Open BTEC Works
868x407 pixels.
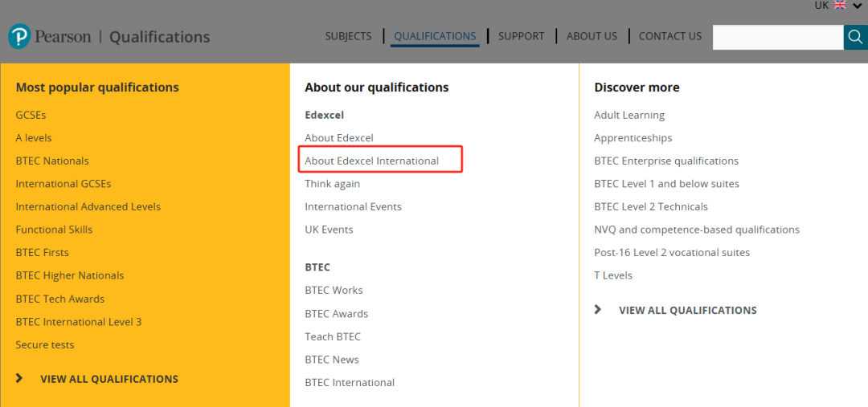click(x=334, y=291)
